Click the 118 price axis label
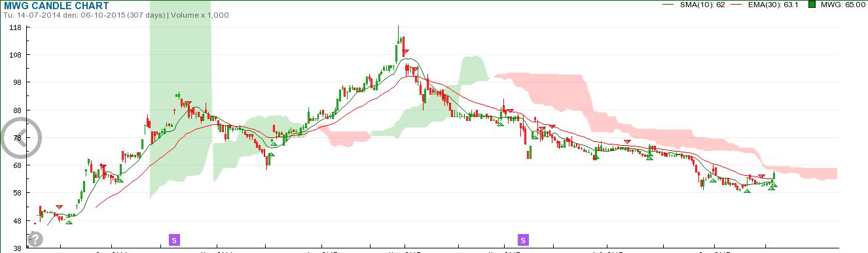This screenshot has height=253, width=868. [16, 27]
